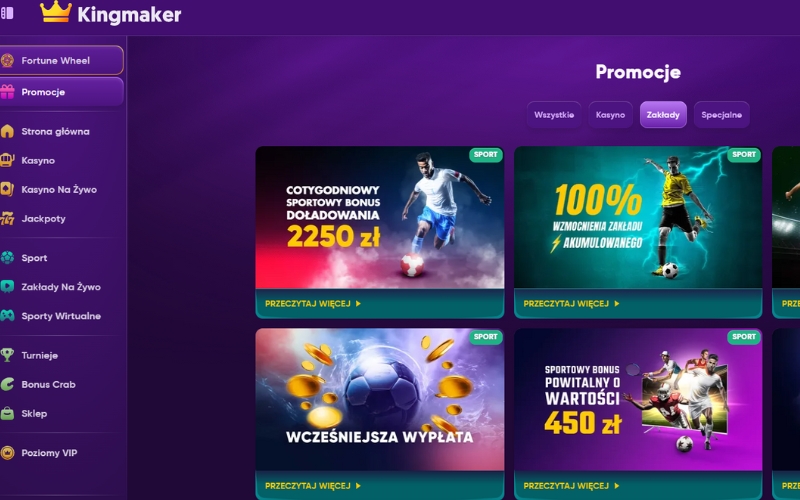This screenshot has width=800, height=500.
Task: Click the Kingmaker crown logo
Action: coord(56,12)
